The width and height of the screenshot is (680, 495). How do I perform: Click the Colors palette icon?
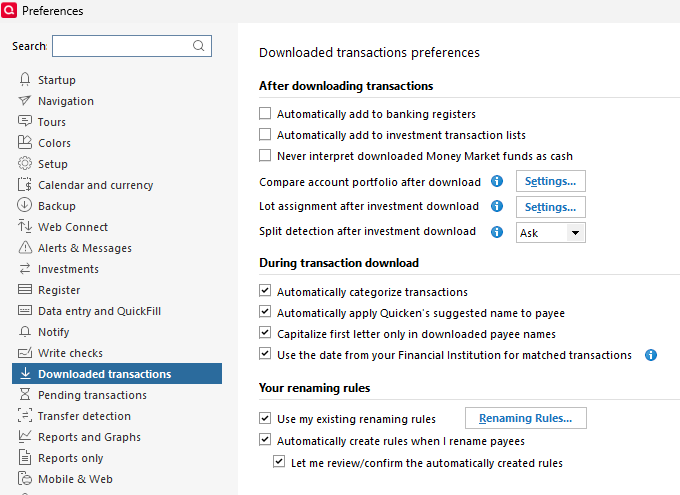(x=25, y=143)
